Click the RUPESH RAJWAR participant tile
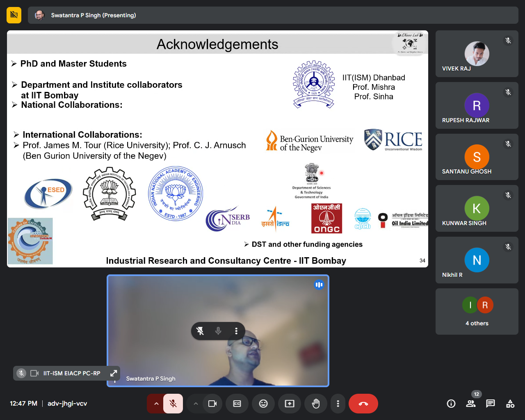 [x=477, y=105]
